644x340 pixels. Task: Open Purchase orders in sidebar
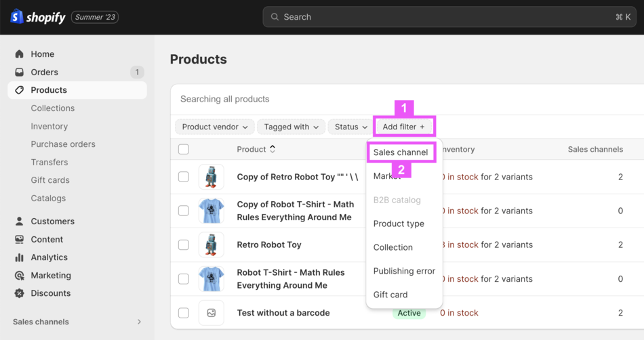coord(63,144)
